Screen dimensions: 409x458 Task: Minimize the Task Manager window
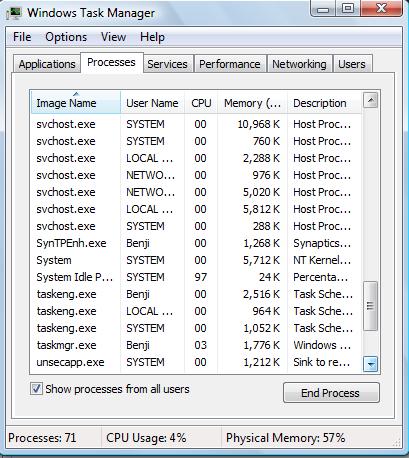pos(323,8)
